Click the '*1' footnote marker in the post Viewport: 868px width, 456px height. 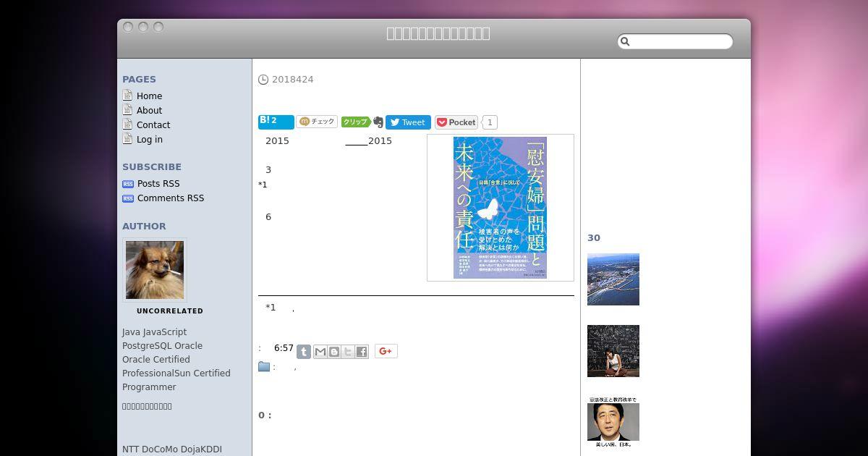coord(263,185)
